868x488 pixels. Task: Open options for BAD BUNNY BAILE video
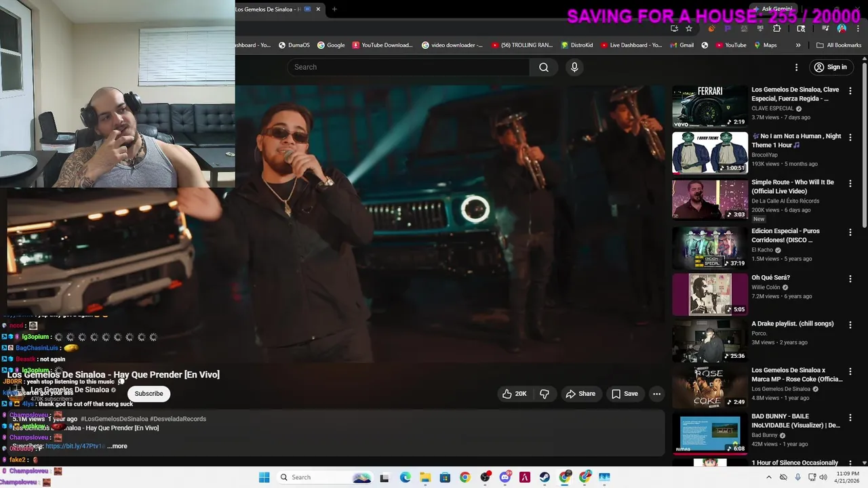pos(850,418)
